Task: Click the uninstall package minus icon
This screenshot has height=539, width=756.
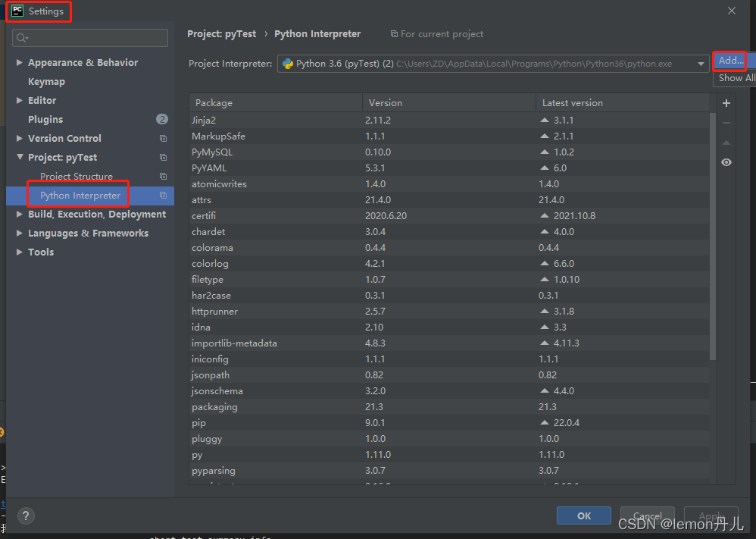Action: pyautogui.click(x=726, y=123)
